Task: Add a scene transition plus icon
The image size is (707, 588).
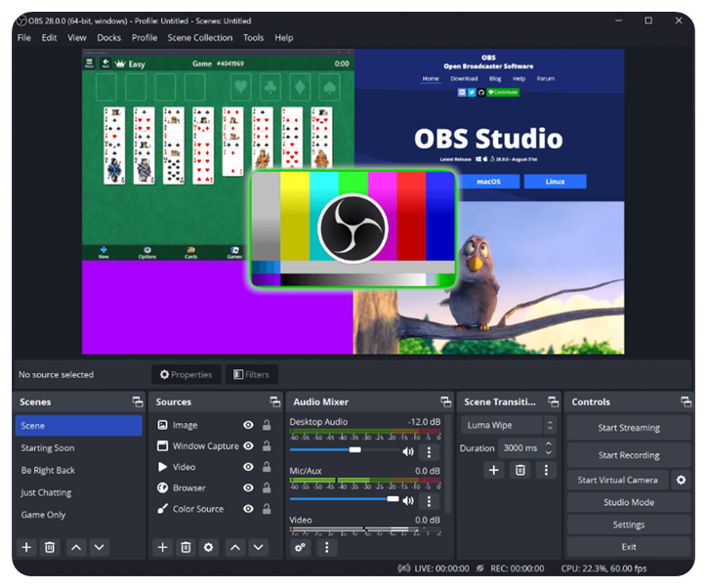Action: click(x=494, y=470)
